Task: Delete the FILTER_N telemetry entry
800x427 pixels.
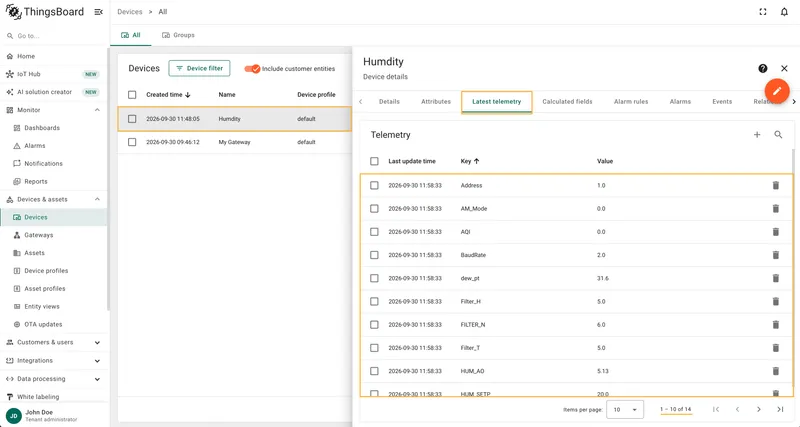Action: (x=776, y=324)
